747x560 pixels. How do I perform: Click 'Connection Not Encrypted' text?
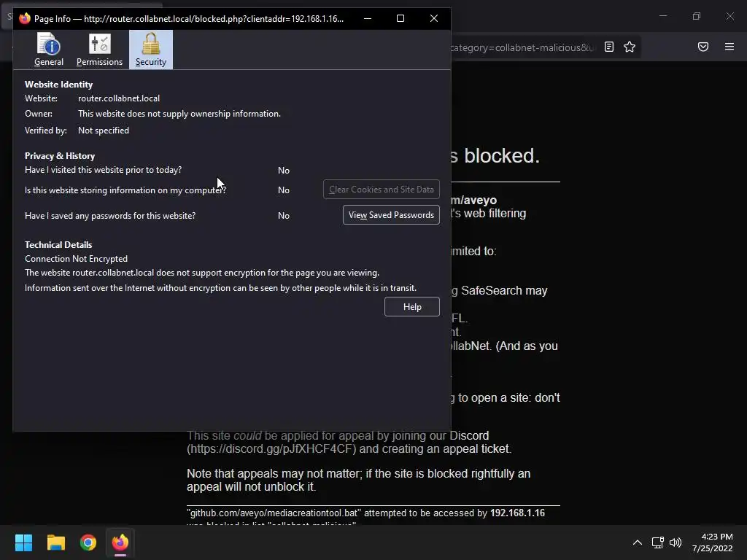coord(76,259)
